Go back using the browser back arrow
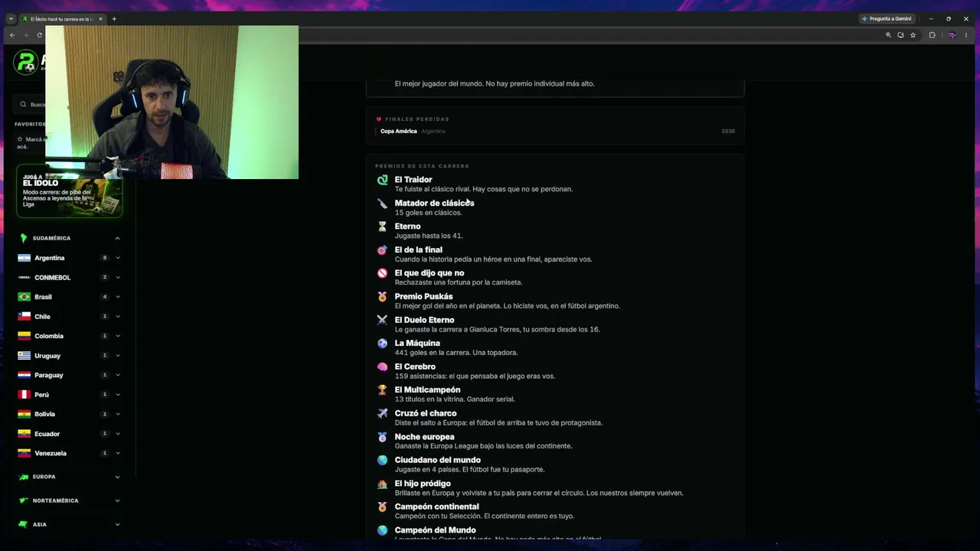Screen dimensions: 980x551 point(12,35)
